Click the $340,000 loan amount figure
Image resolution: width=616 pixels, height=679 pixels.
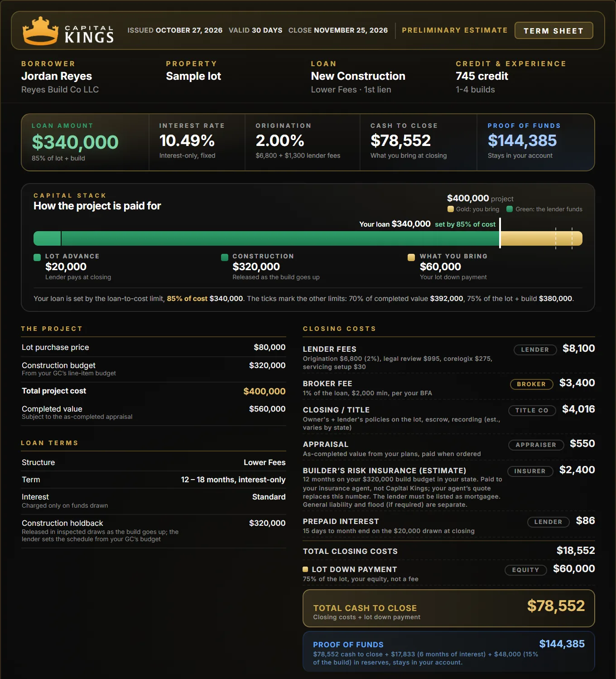click(75, 142)
